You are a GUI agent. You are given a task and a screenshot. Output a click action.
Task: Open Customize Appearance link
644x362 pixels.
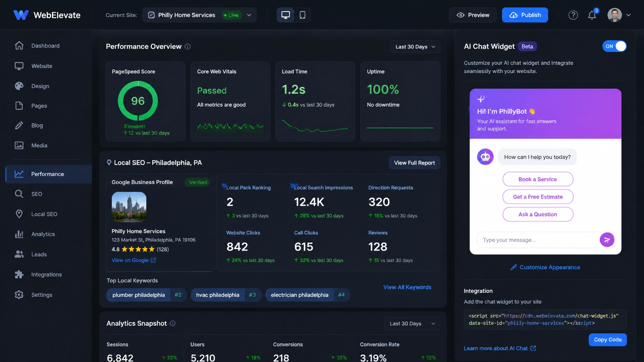(545, 267)
